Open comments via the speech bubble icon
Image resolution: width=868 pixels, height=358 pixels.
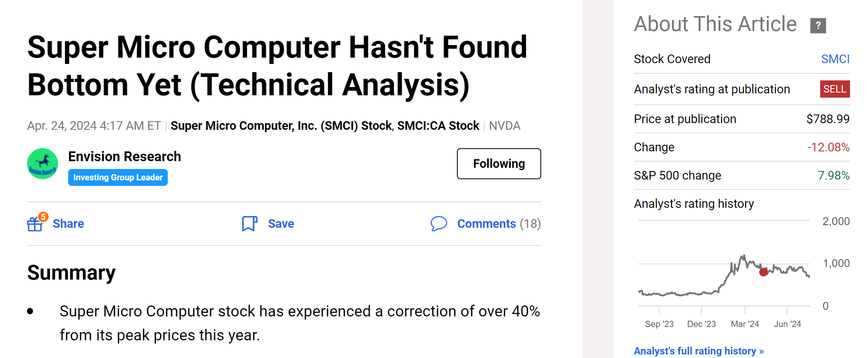pyautogui.click(x=439, y=224)
